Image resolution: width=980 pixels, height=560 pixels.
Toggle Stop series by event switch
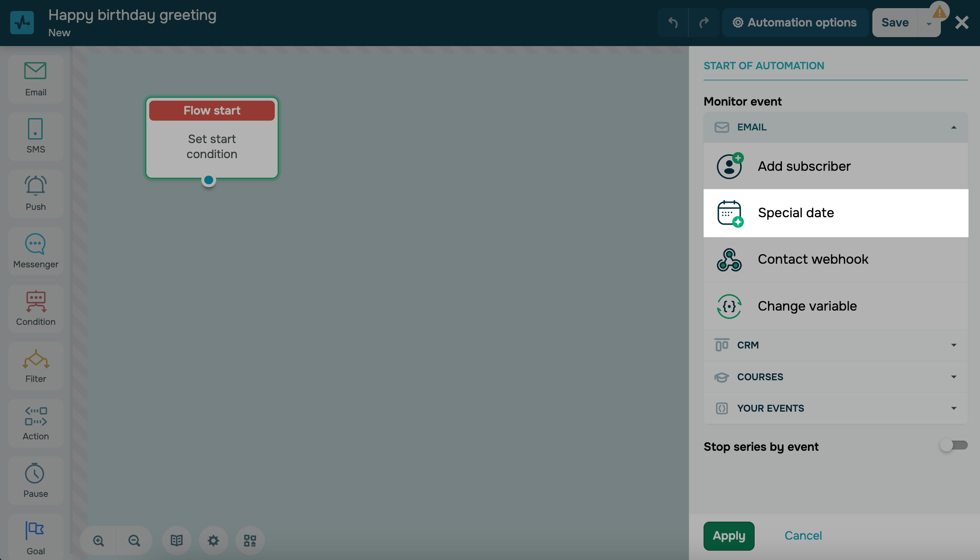pyautogui.click(x=953, y=445)
